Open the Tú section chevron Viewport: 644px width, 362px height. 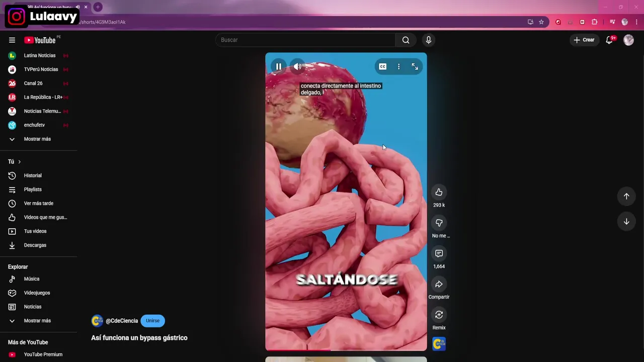(19, 162)
